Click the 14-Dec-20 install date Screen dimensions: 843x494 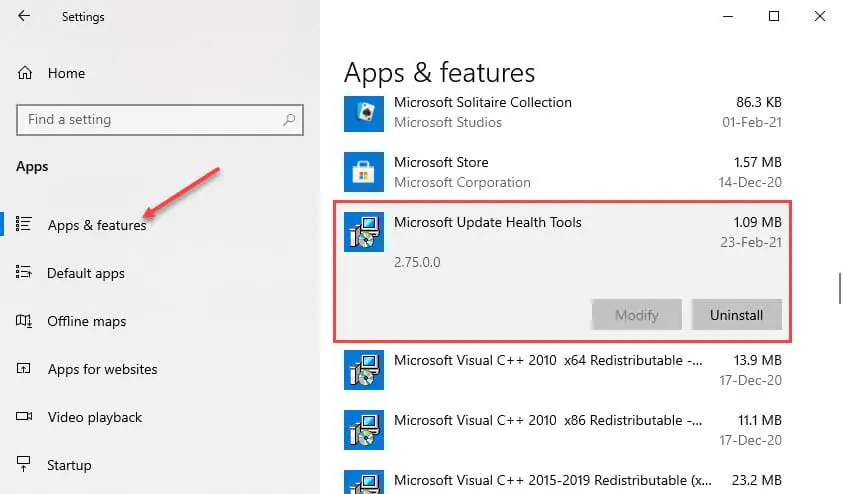point(750,183)
